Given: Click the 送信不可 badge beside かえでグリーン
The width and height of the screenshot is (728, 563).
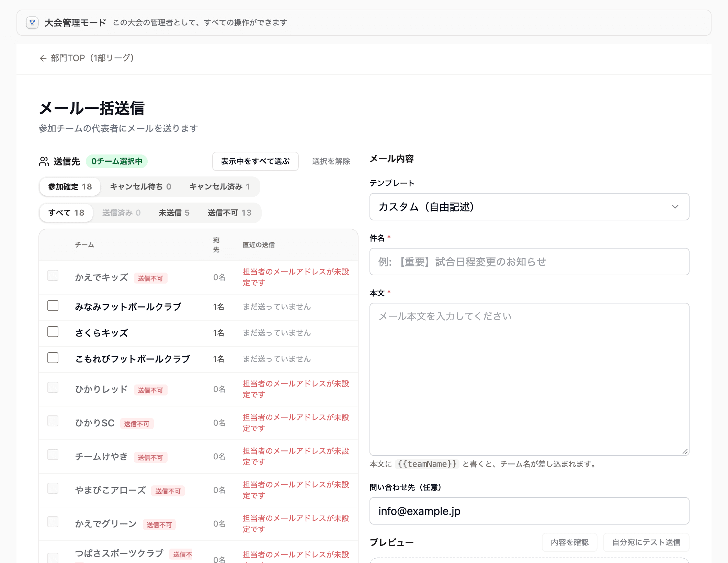Looking at the screenshot, I should (159, 525).
